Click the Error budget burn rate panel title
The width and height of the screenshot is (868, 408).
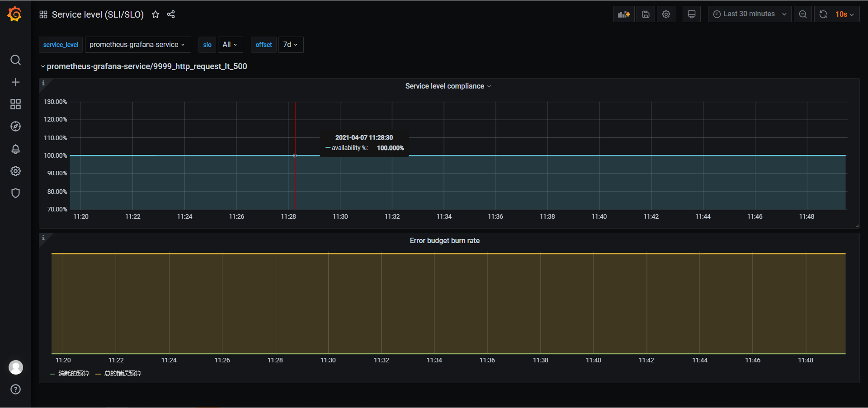[x=444, y=240]
